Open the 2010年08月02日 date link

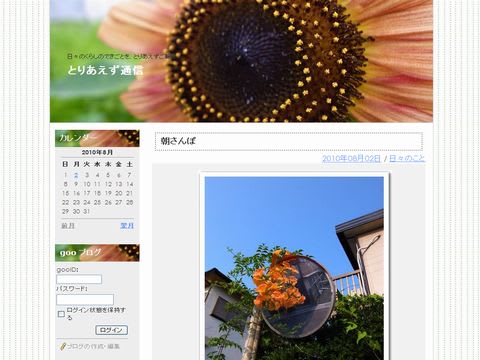(x=351, y=158)
